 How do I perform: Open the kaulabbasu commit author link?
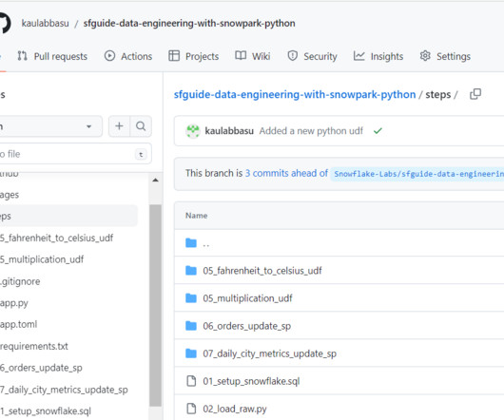tap(229, 131)
